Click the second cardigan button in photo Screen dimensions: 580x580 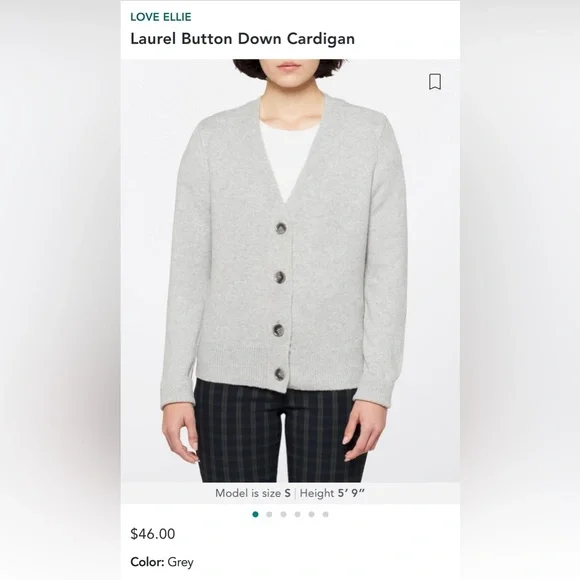coord(280,277)
